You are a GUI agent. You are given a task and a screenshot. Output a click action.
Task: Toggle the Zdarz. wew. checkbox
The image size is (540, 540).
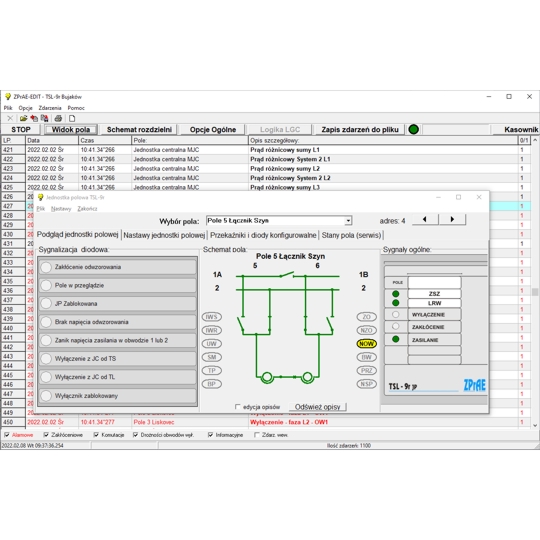[257, 435]
